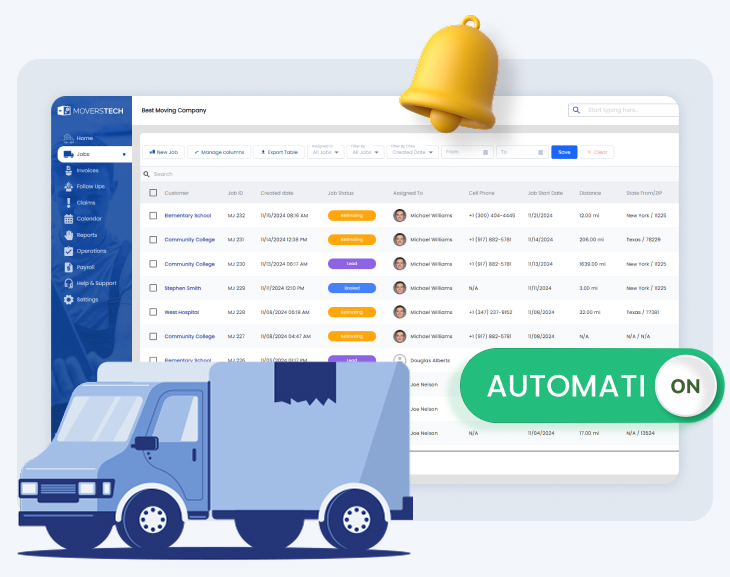Screen dimensions: 730x577
Task: Click the Calendar icon in sidebar
Action: 68,219
